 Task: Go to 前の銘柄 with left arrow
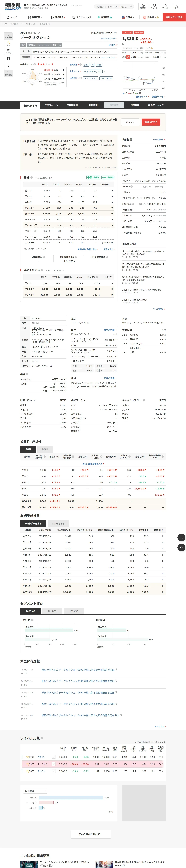[8, 73]
